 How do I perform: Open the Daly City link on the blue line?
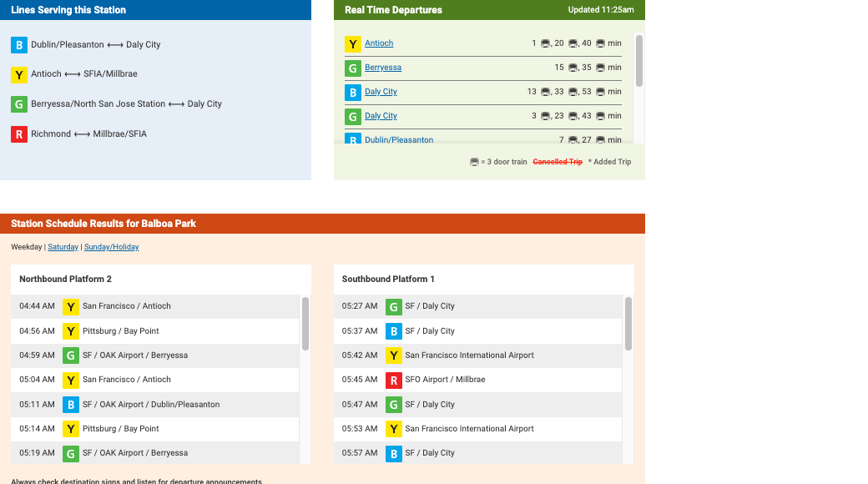(381, 91)
